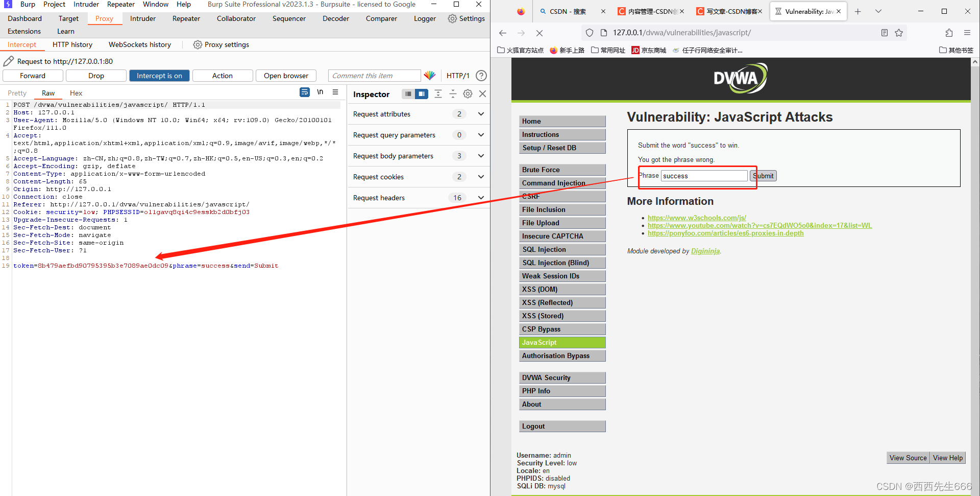The height and width of the screenshot is (496, 980).
Task: Toggle Firefox reader view icon
Action: point(885,33)
